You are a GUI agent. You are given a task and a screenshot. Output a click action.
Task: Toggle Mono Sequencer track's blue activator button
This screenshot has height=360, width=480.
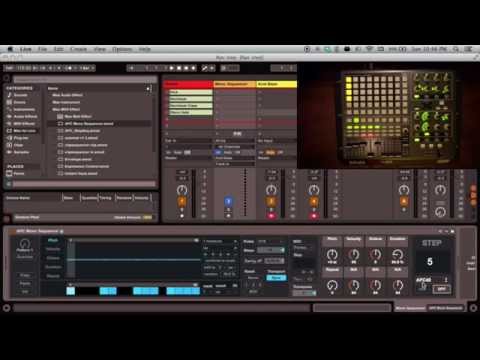pyautogui.click(x=228, y=201)
